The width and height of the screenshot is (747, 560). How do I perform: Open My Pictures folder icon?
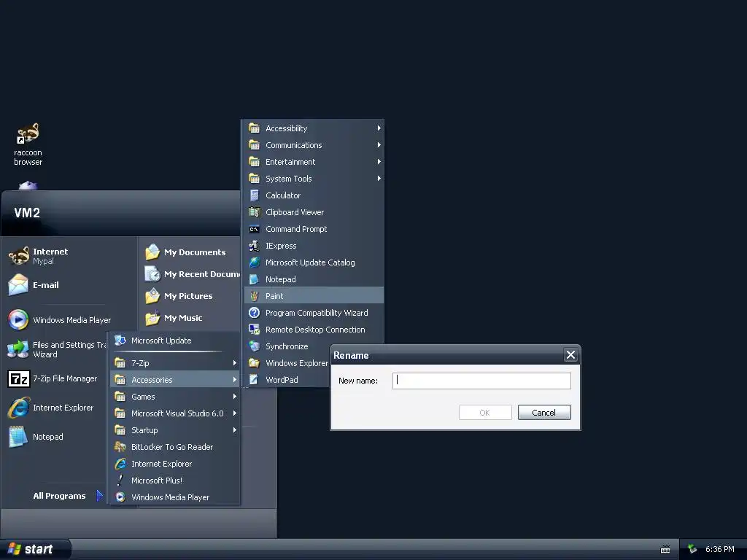(152, 296)
